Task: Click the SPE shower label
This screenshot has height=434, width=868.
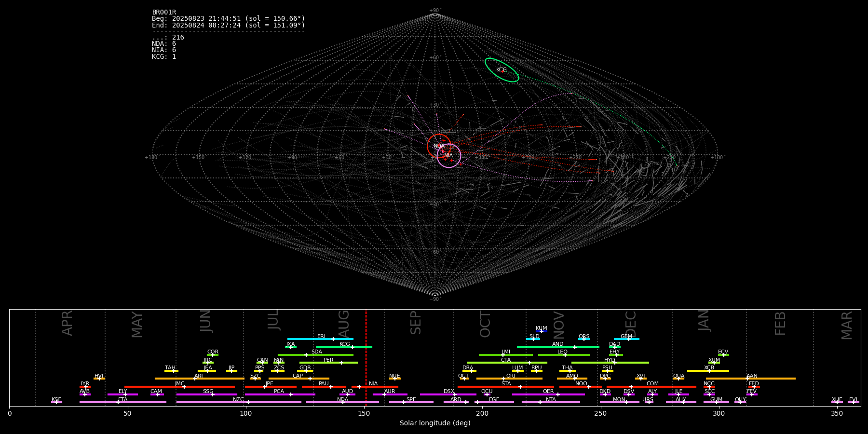Action: point(411,400)
